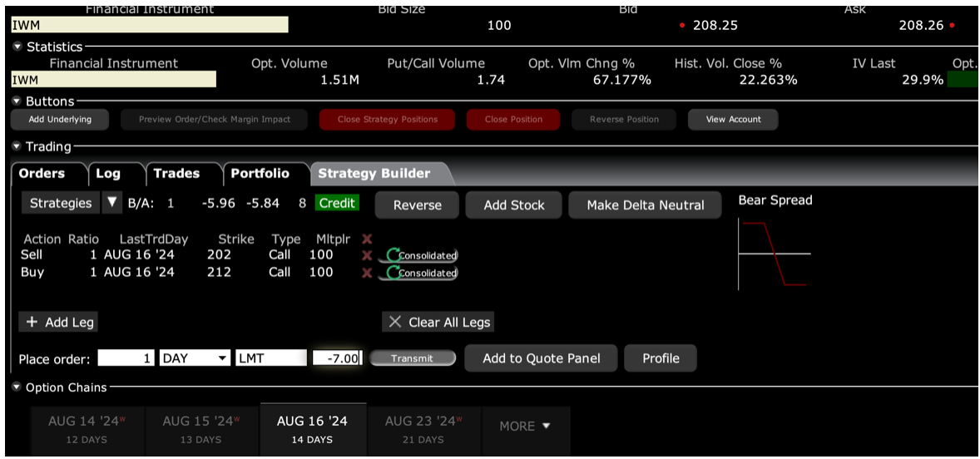This screenshot has width=980, height=459.
Task: Collapse the Statistics section
Action: (17, 47)
